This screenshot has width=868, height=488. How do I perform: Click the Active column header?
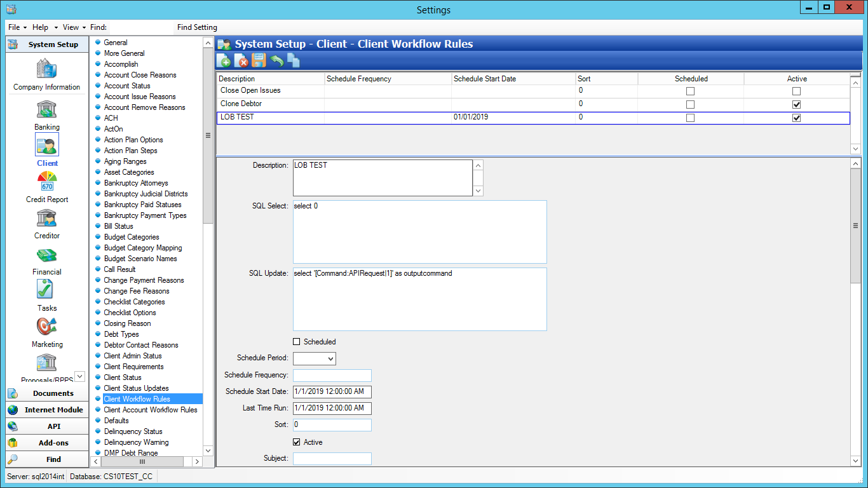[797, 79]
